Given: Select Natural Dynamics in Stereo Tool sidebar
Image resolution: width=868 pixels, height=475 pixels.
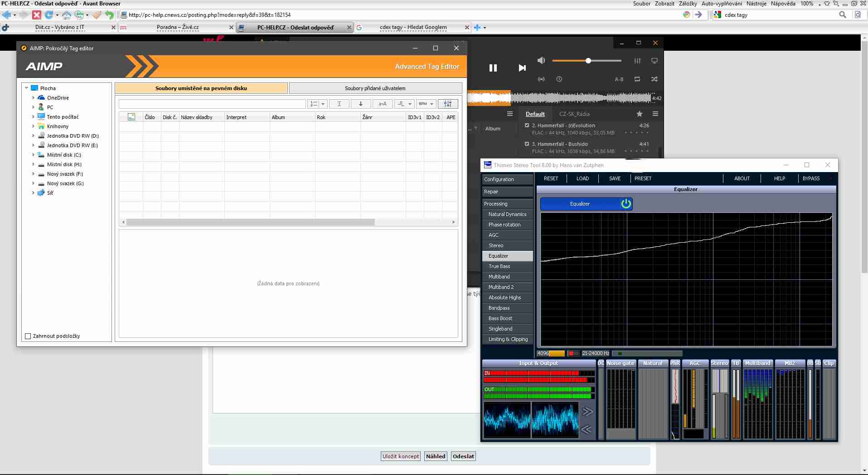Looking at the screenshot, I should pos(508,214).
